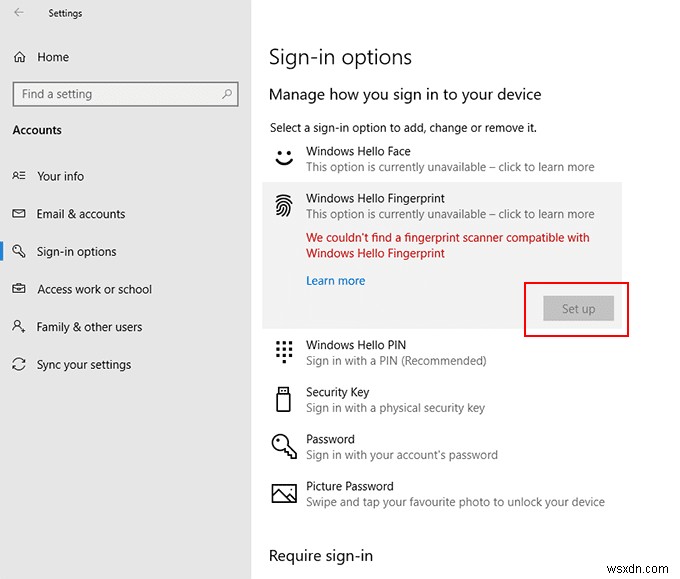Click 'Sign in with a physical security key' text
Viewport: 680px width, 579px height.
395,408
